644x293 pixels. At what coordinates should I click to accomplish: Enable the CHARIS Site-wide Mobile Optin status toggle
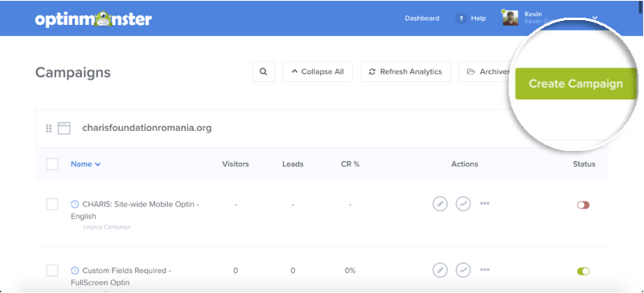(x=583, y=205)
